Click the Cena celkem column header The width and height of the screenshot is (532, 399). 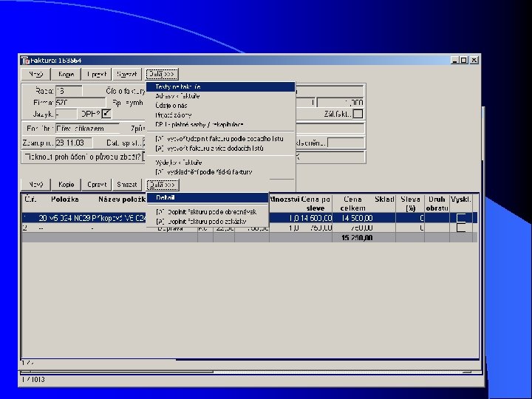pyautogui.click(x=353, y=204)
